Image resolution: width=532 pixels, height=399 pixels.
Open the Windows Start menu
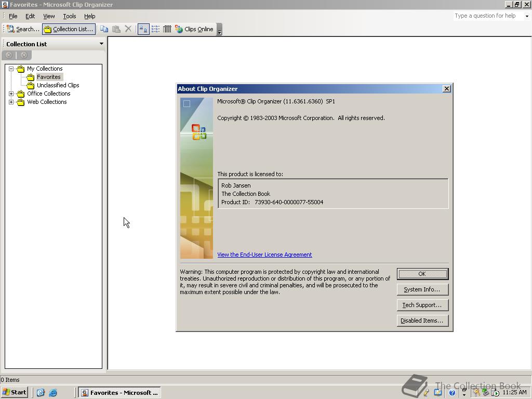(x=14, y=393)
